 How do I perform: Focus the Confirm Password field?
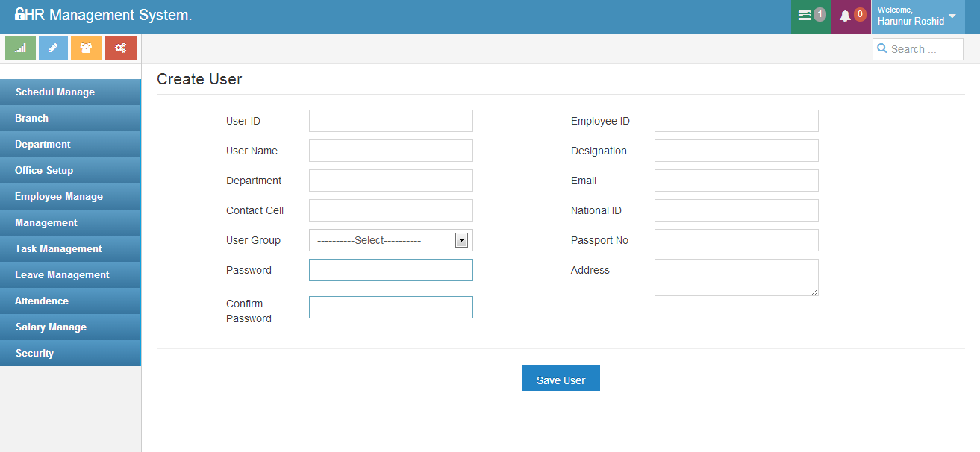[390, 307]
